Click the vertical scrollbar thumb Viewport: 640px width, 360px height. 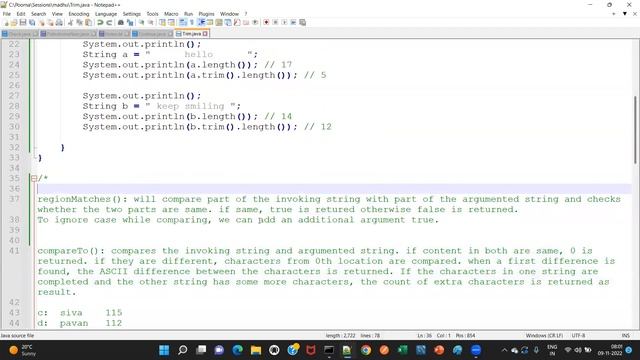coord(635,130)
